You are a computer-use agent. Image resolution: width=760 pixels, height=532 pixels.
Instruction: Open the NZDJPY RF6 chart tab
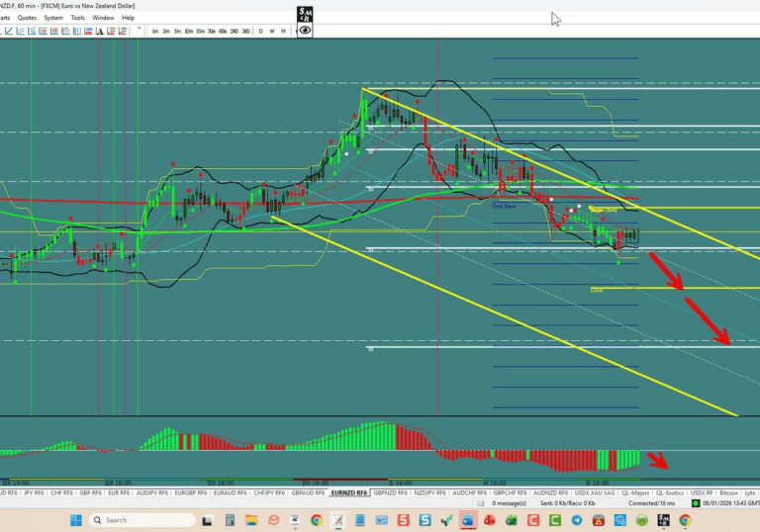429,492
